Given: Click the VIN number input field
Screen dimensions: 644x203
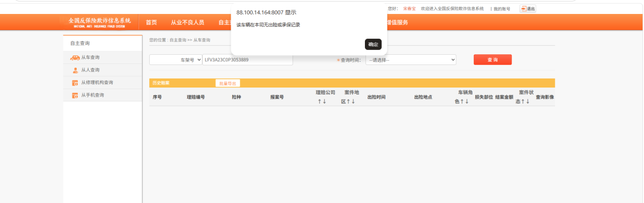Looking at the screenshot, I should 247,60.
